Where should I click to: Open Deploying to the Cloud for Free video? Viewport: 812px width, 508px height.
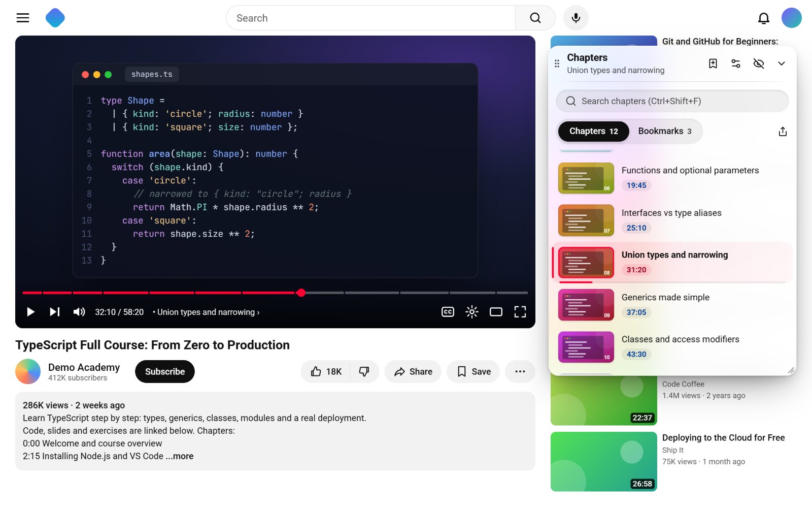click(x=723, y=438)
